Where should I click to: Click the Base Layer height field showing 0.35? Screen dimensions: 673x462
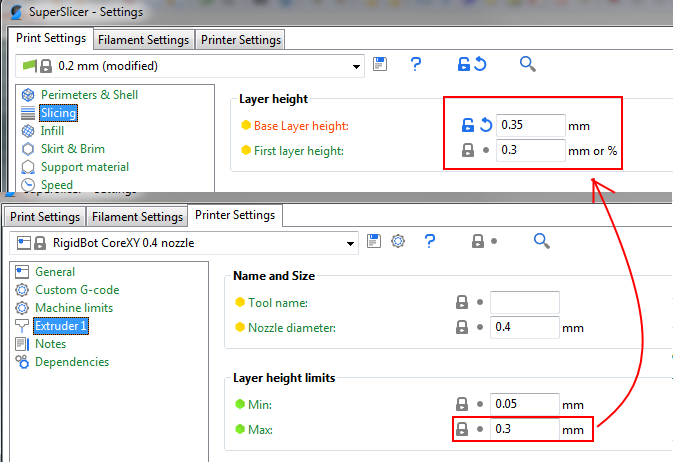[531, 125]
